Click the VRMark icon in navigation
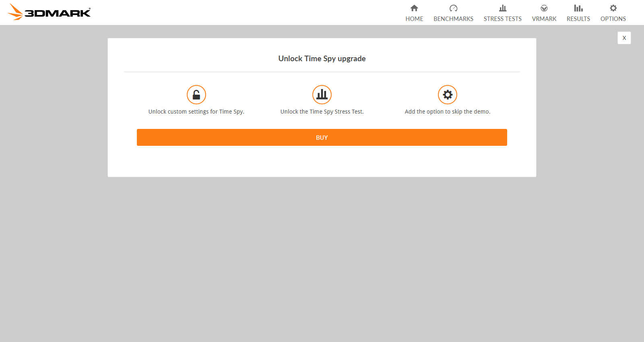The width and height of the screenshot is (644, 342). coord(544,8)
